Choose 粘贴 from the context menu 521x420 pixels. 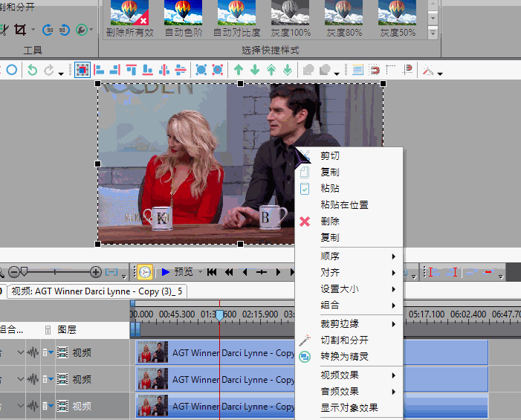[x=349, y=188]
